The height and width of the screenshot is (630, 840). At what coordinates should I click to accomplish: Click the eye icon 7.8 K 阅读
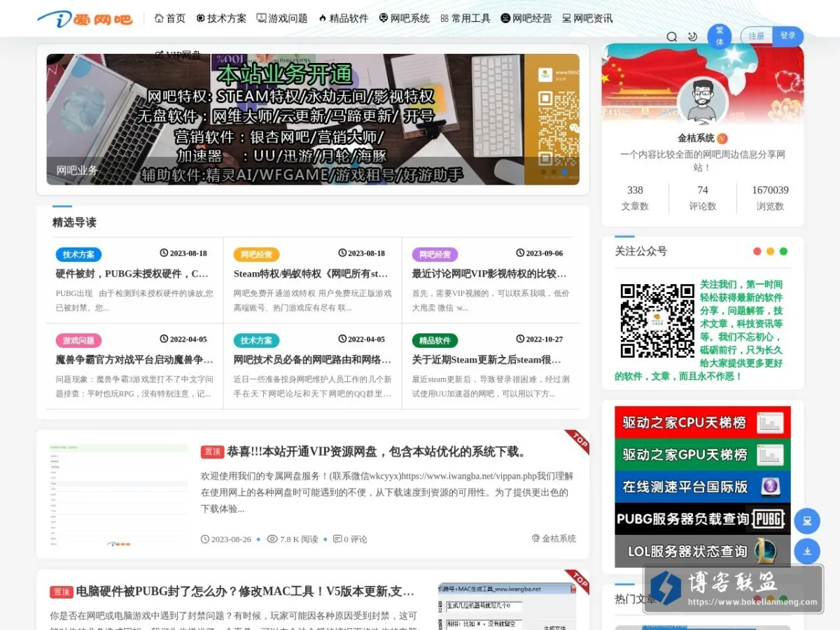click(x=293, y=539)
